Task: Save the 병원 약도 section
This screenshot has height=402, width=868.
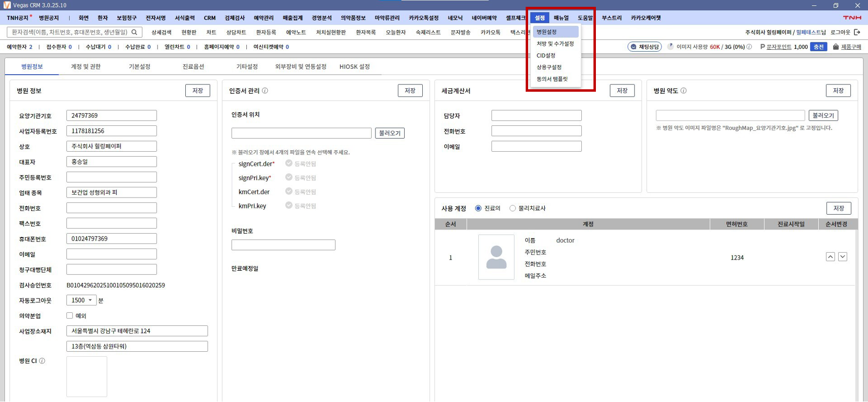Action: click(838, 91)
